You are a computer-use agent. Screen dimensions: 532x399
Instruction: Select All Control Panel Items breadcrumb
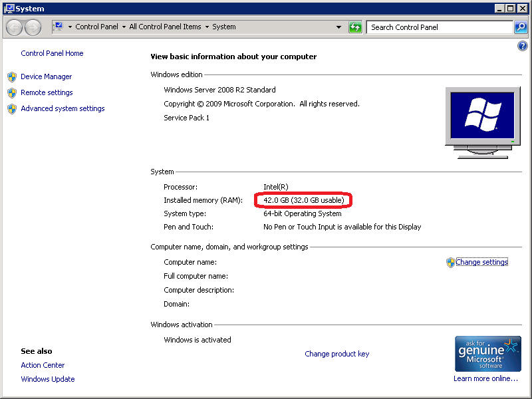(165, 27)
